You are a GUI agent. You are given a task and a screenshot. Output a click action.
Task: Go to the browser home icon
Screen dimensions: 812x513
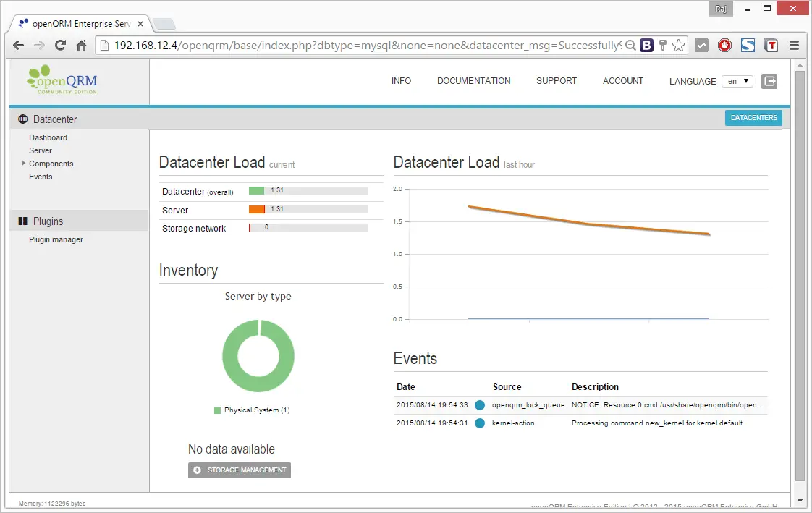(81, 46)
